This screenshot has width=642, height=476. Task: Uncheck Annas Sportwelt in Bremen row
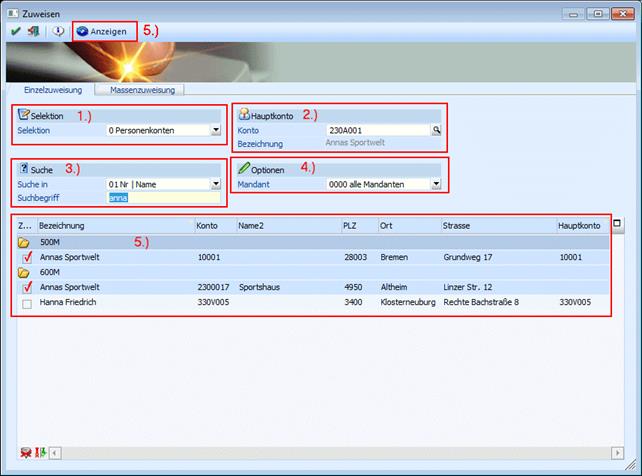[x=27, y=257]
